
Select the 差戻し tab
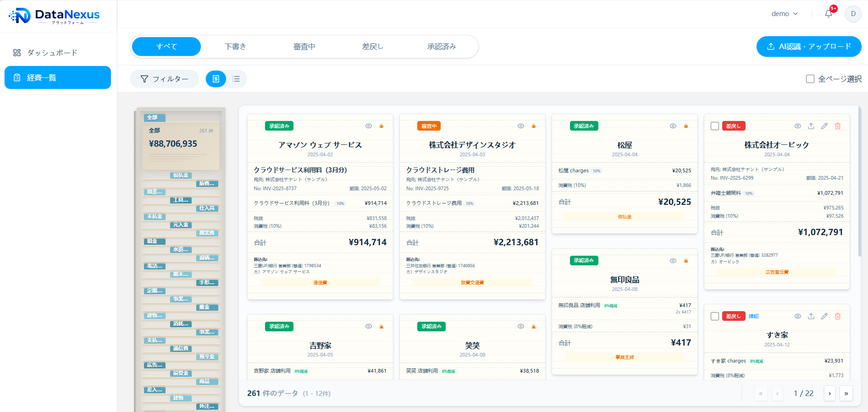[373, 46]
